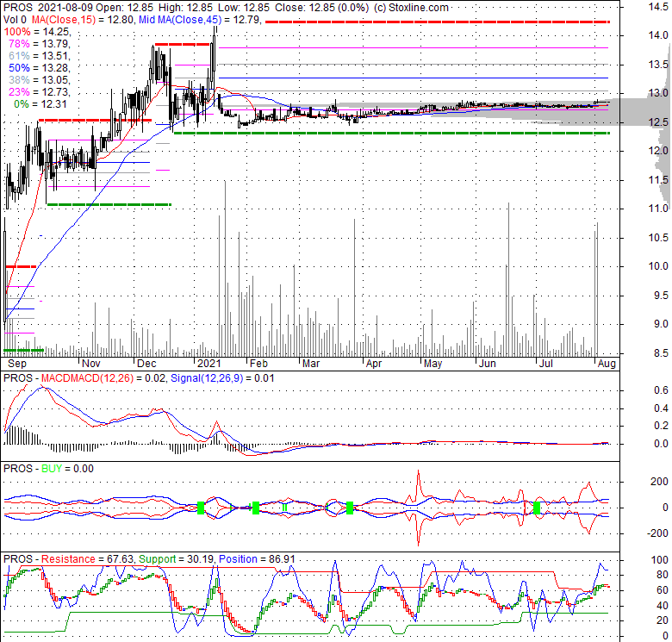The width and height of the screenshot is (672, 642).
Task: Click the Signal(12,26,9) = 0.01 label
Action: [x=222, y=378]
